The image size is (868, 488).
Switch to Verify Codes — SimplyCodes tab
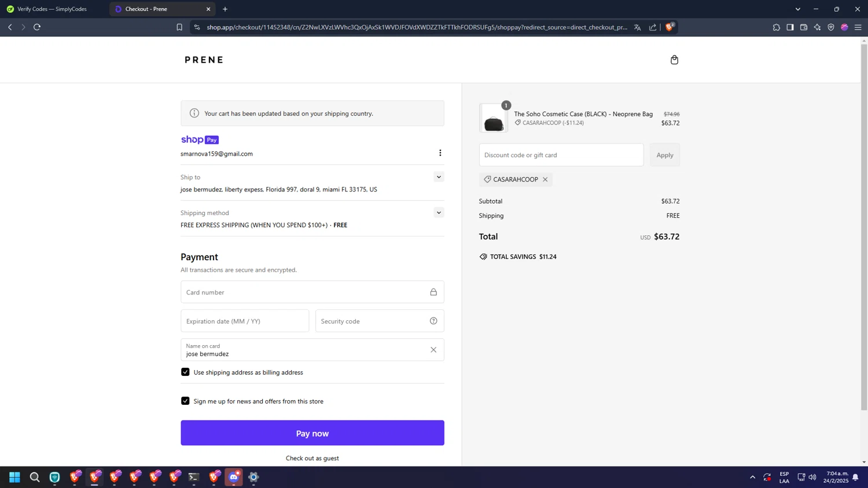tap(52, 9)
